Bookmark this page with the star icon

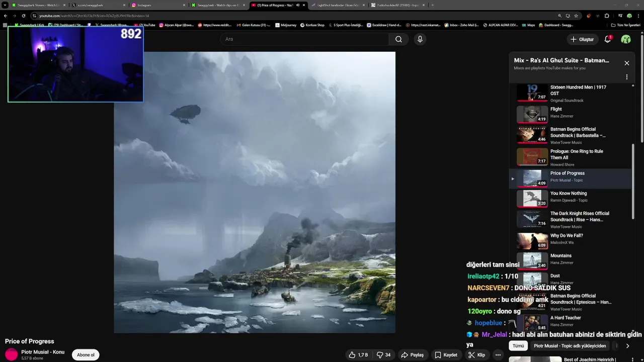(576, 16)
